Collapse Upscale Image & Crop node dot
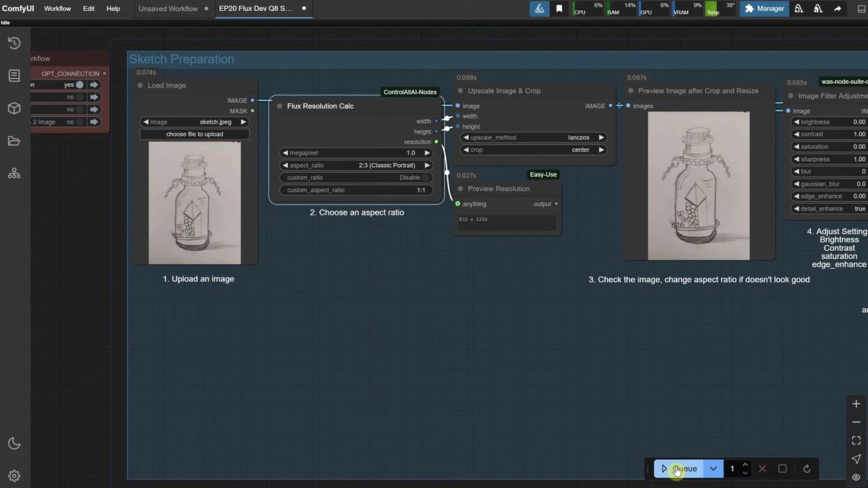This screenshot has height=488, width=868. point(460,91)
